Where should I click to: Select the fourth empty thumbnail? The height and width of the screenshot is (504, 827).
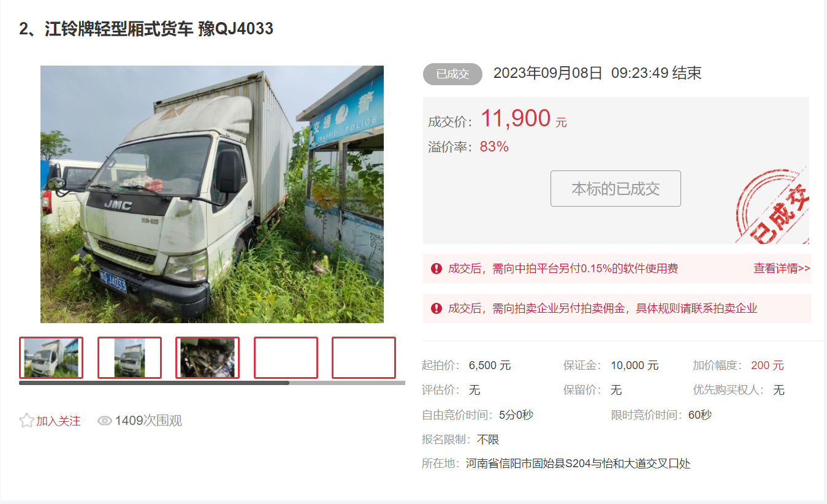(x=286, y=357)
